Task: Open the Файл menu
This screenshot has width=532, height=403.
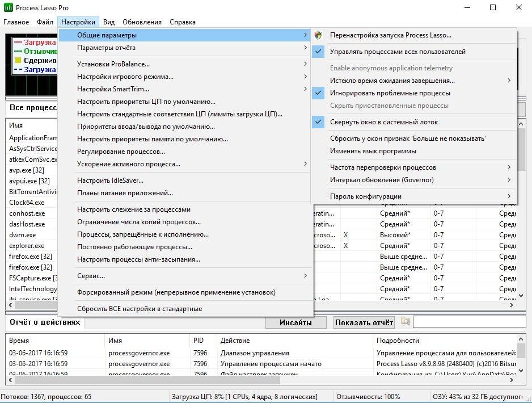Action: point(45,22)
